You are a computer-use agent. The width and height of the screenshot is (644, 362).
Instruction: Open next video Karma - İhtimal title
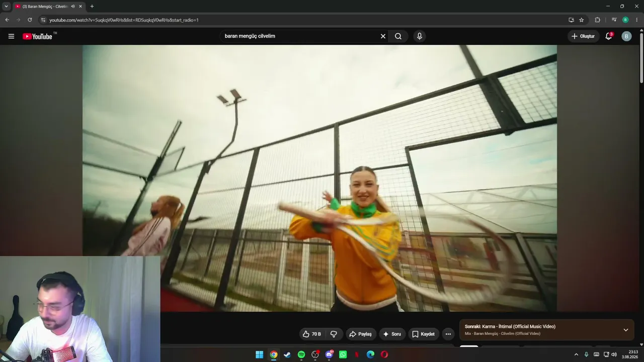point(510,326)
